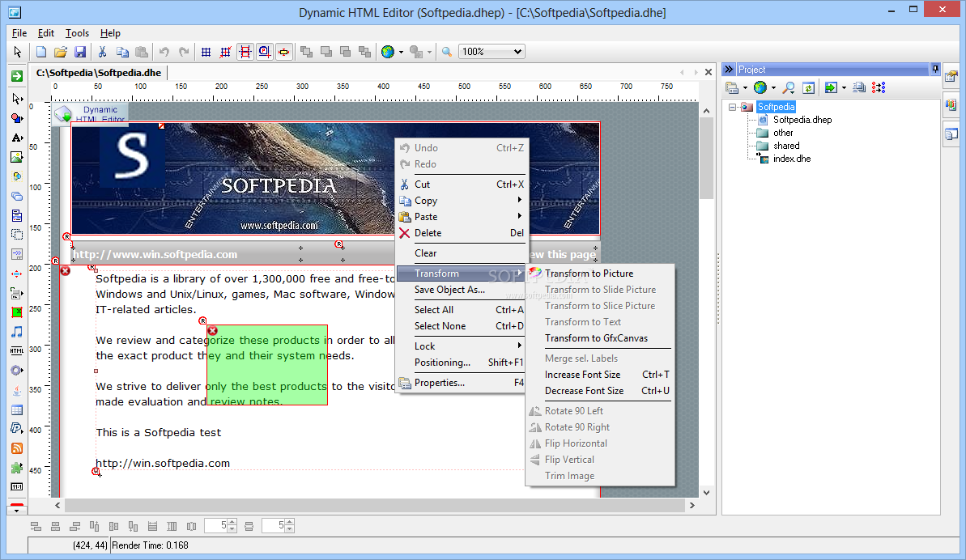Viewport: 966px width, 560px height.
Task: Close the document tab with X
Action: coord(709,73)
